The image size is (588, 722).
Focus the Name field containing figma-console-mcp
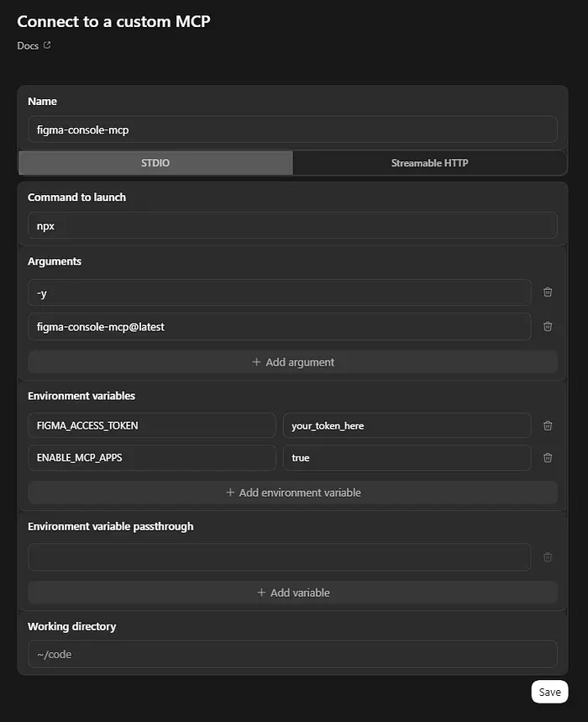(x=292, y=129)
